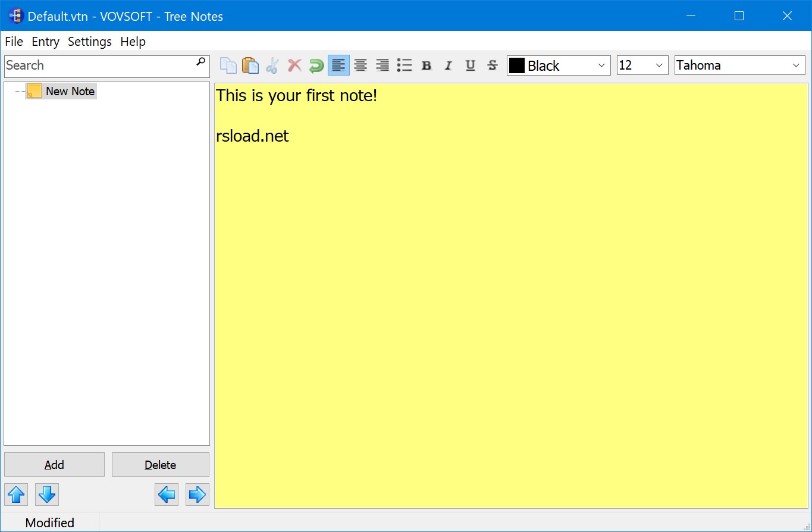Open the Settings menu
812x532 pixels.
[x=90, y=42]
